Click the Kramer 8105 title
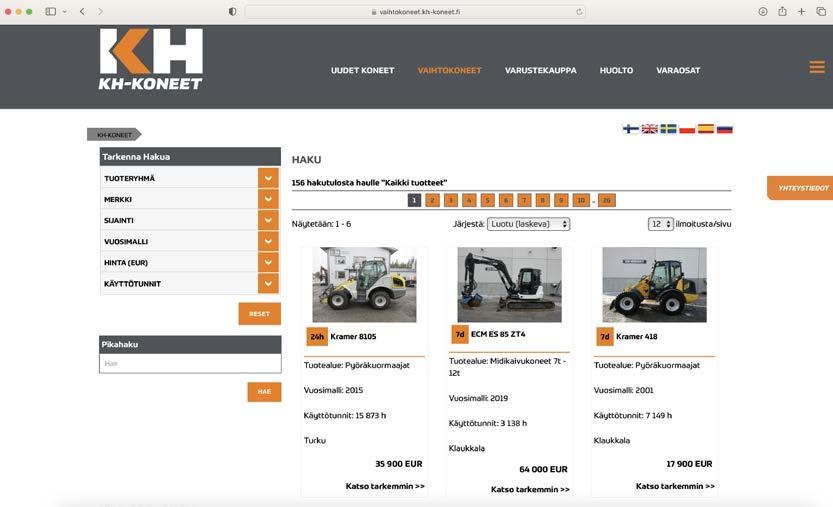Viewport: 833px width, 507px height. click(353, 336)
